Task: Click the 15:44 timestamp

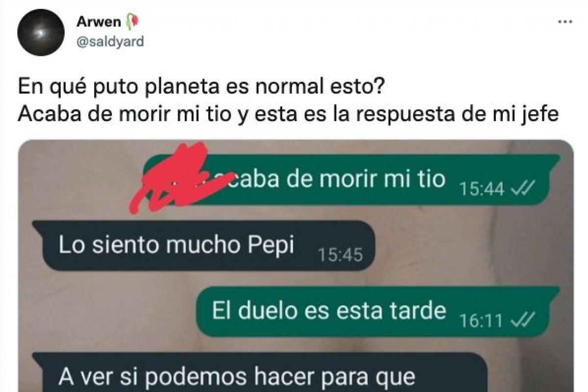Action: pos(481,189)
